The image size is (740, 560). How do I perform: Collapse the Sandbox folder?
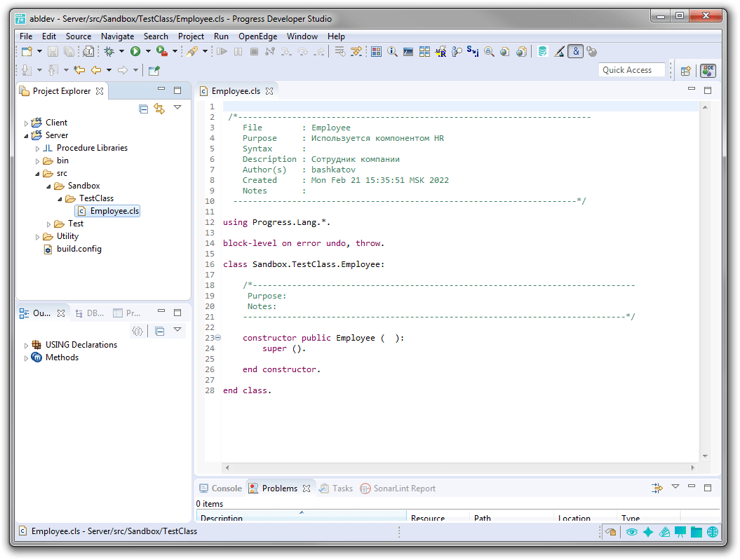click(x=48, y=186)
